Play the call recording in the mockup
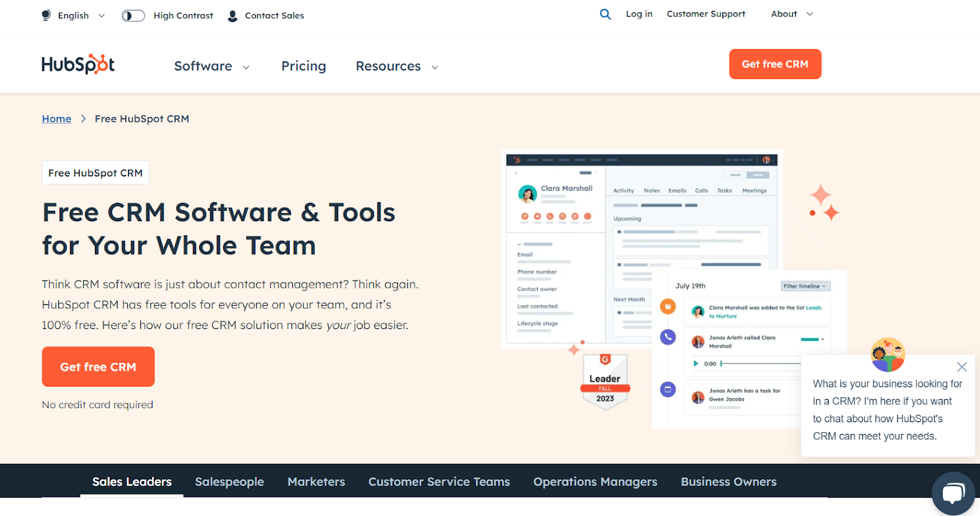The width and height of the screenshot is (980, 516). tap(696, 363)
